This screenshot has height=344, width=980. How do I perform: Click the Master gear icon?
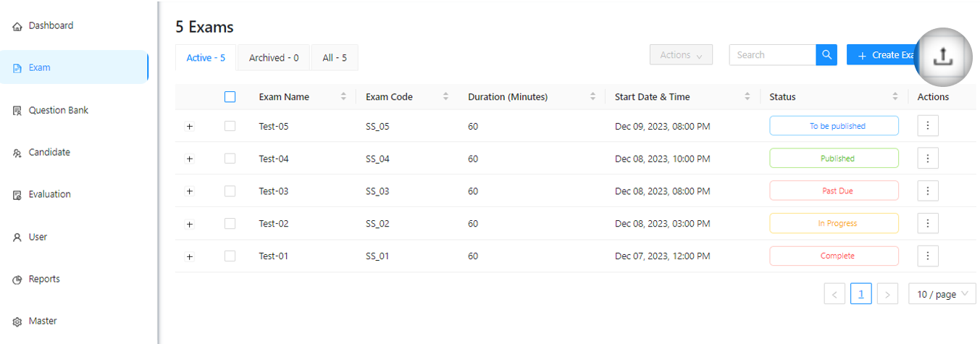pyautogui.click(x=17, y=322)
